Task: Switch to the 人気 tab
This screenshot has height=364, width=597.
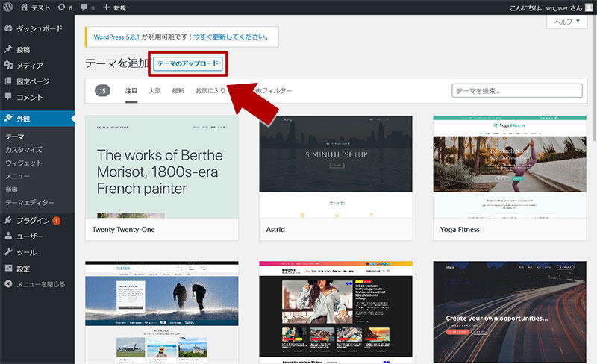Action: click(154, 90)
